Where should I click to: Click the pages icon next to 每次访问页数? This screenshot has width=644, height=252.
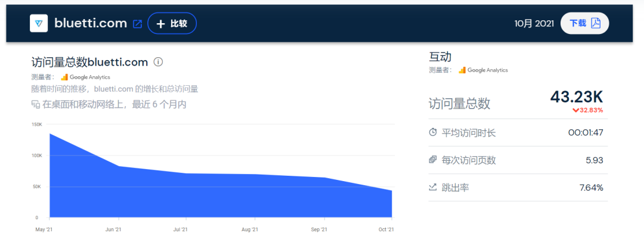432,160
